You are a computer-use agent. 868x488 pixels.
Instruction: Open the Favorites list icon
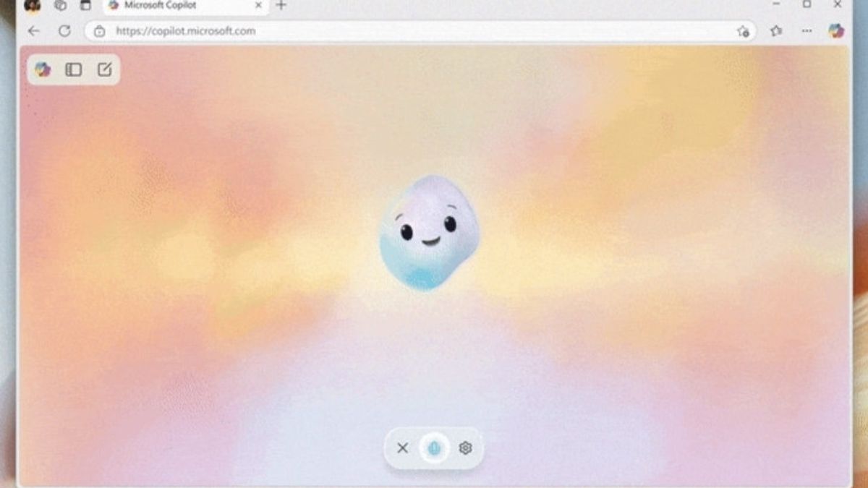776,31
